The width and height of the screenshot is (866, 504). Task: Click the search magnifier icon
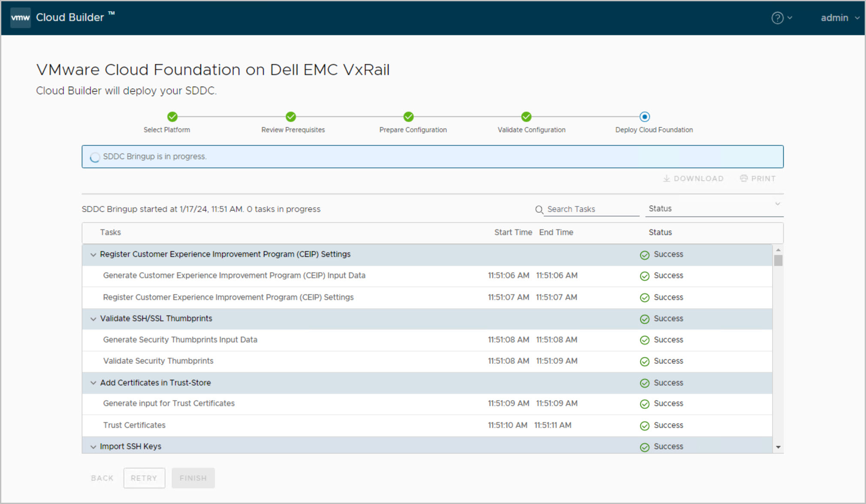point(539,210)
